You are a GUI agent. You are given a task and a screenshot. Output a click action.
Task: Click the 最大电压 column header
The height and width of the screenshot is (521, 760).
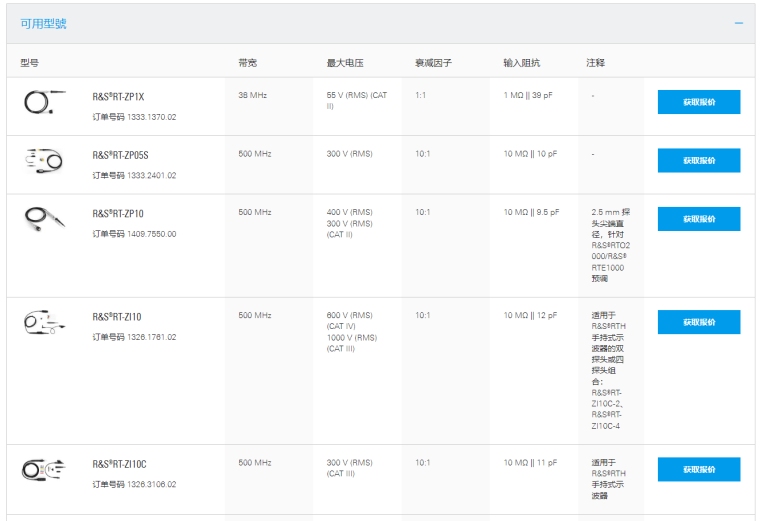click(x=345, y=63)
